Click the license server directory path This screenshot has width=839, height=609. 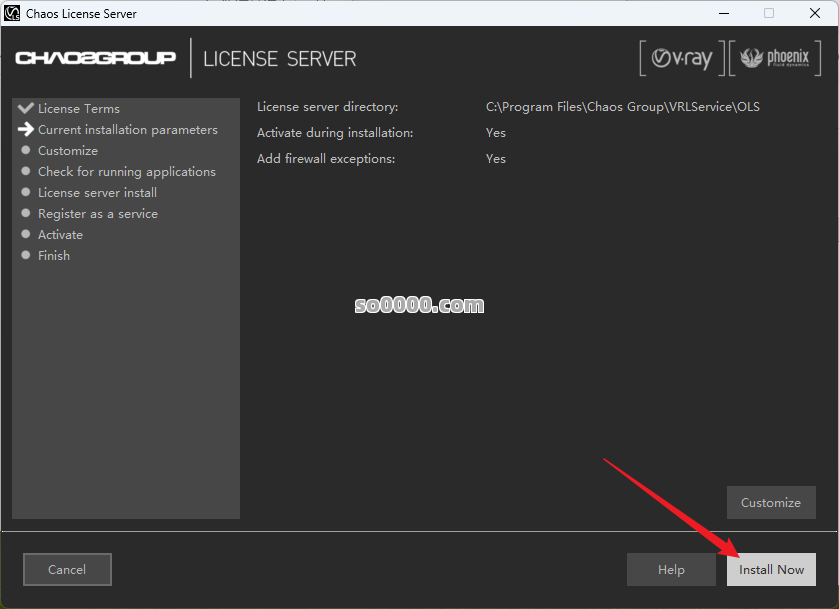click(622, 107)
